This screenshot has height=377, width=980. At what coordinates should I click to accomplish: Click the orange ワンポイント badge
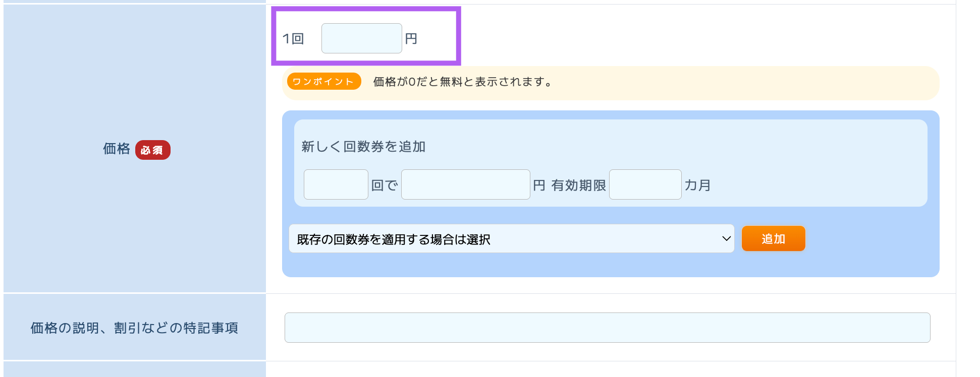click(x=323, y=82)
